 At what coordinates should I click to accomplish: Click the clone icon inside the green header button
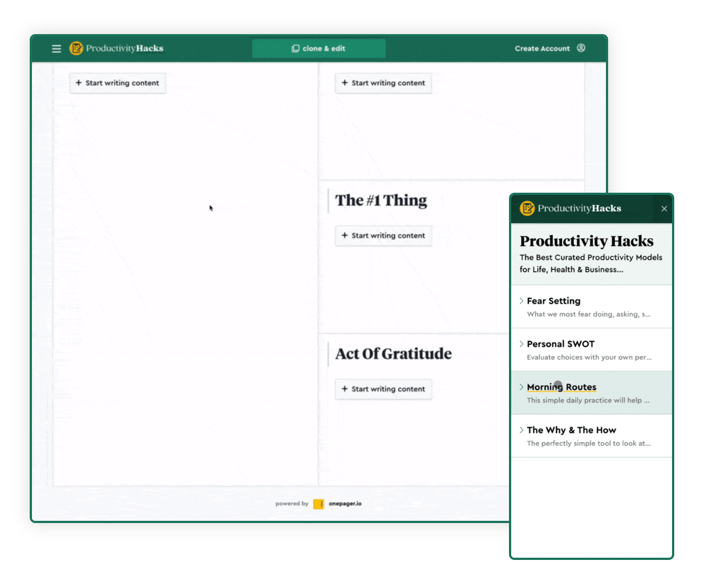(296, 48)
